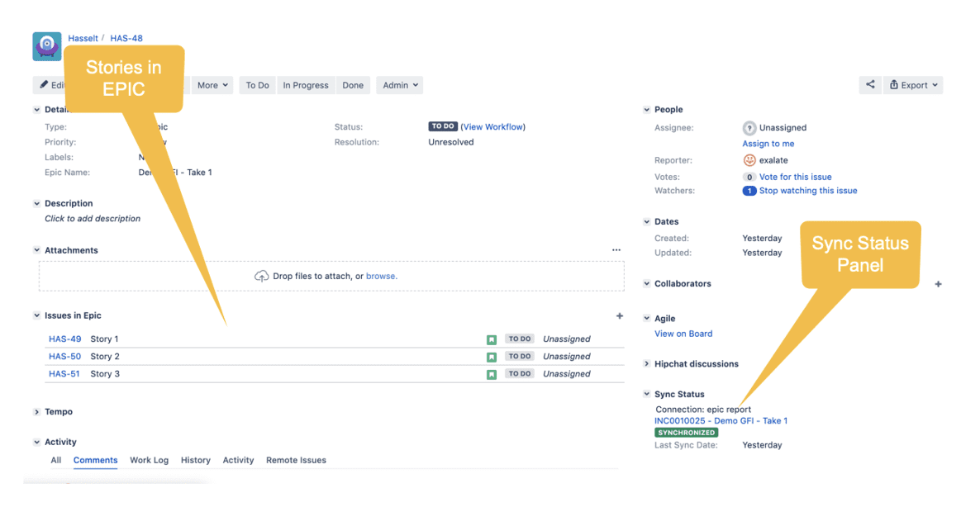The height and width of the screenshot is (507, 980).
Task: Add an issue to the Epic via plus icon
Action: 619,315
